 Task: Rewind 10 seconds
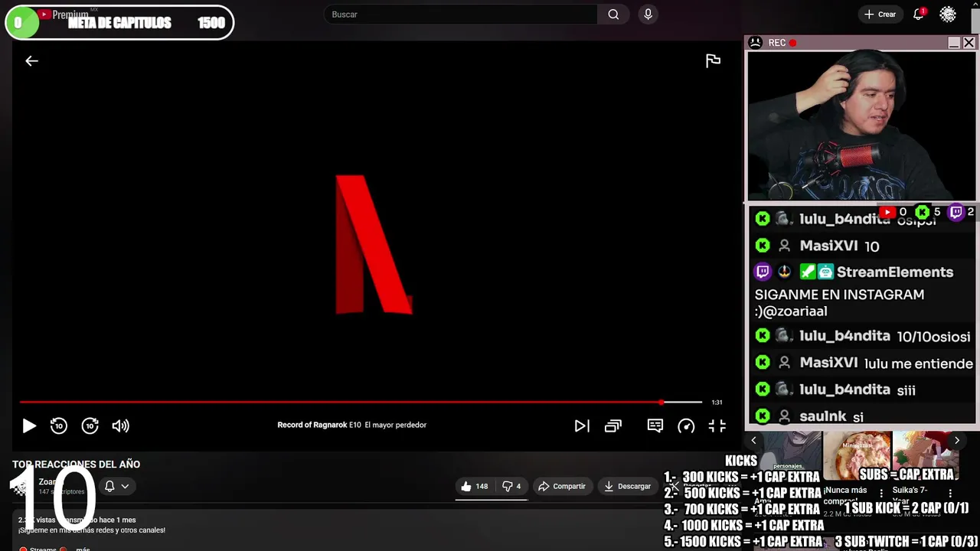[59, 426]
